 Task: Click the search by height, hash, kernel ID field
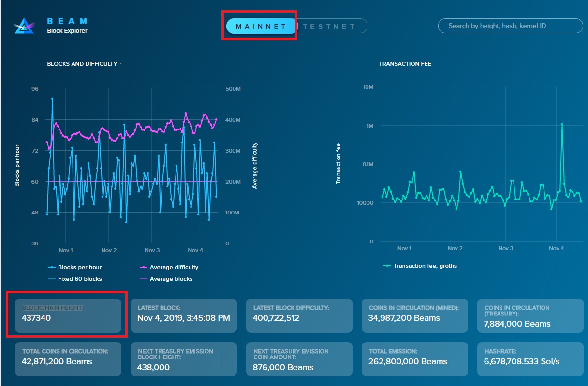coord(510,26)
